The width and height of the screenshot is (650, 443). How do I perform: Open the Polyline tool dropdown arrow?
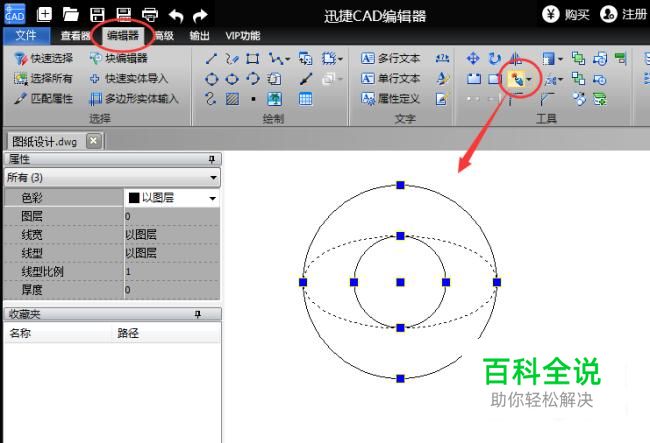[x=287, y=59]
